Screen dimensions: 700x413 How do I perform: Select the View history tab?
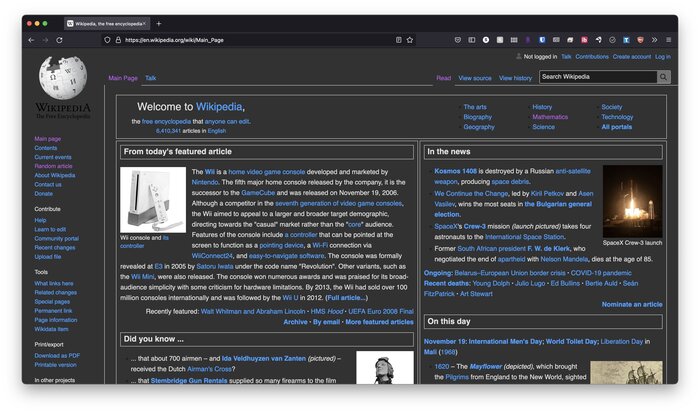tap(515, 78)
